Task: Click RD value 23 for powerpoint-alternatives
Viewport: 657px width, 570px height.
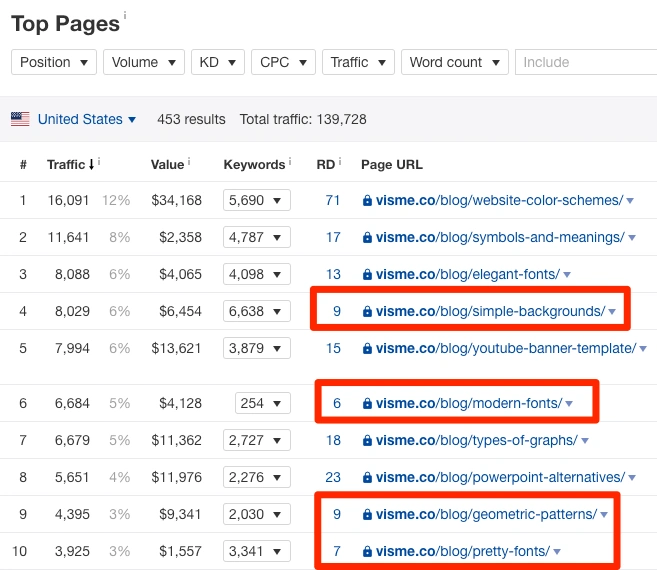Action: (x=333, y=477)
